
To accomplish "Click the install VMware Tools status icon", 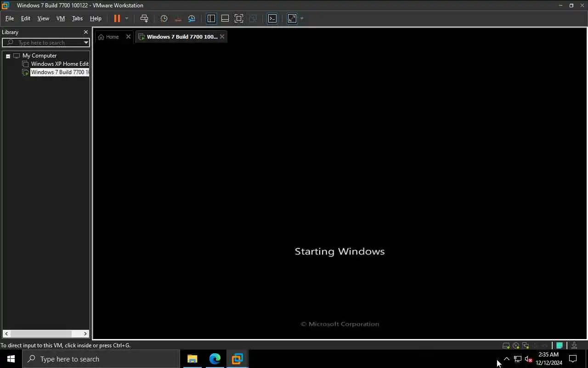I will click(x=574, y=345).
